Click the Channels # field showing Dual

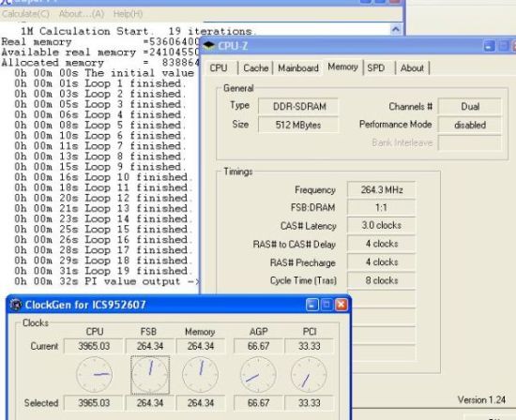(x=470, y=107)
